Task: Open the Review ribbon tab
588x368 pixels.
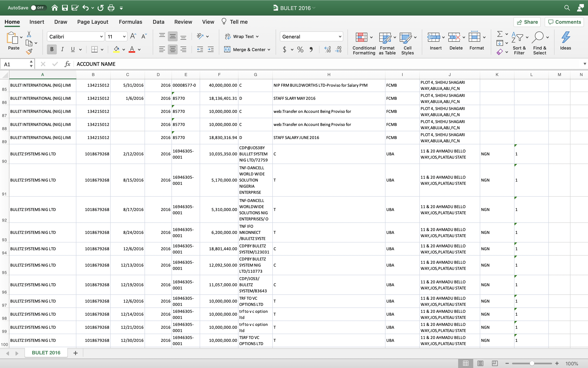Action: tap(183, 22)
